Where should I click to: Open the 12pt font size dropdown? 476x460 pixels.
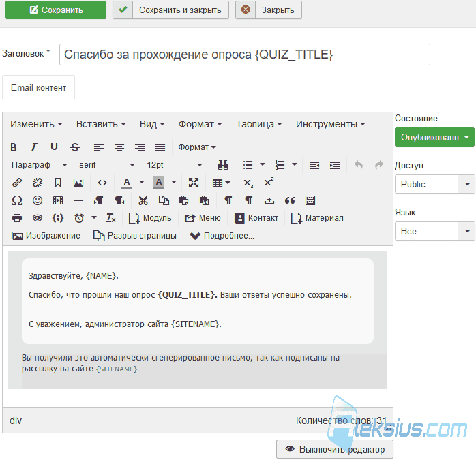pyautogui.click(x=175, y=165)
